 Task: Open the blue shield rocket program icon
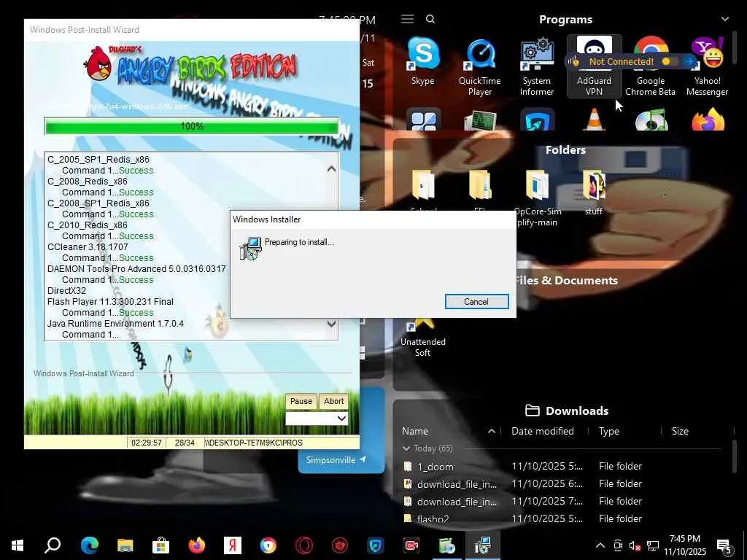coord(538,119)
